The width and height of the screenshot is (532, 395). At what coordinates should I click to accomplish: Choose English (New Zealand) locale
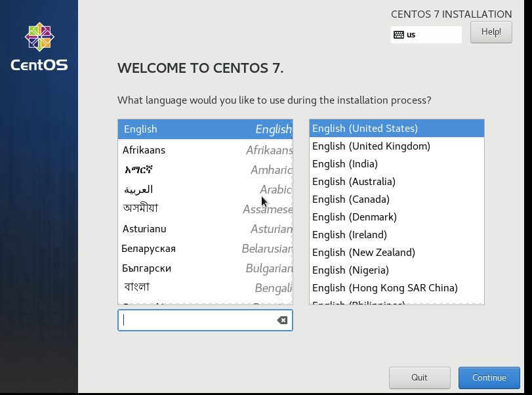click(x=397, y=252)
